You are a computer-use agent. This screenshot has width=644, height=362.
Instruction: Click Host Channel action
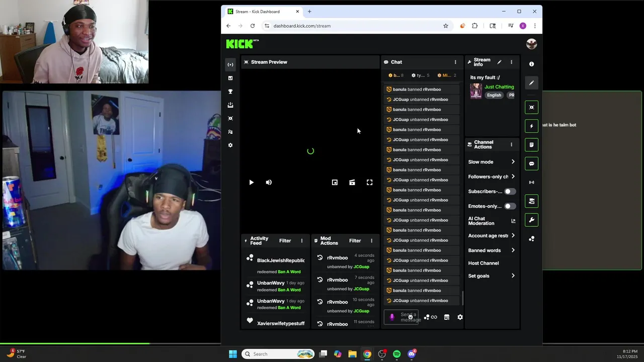484,263
